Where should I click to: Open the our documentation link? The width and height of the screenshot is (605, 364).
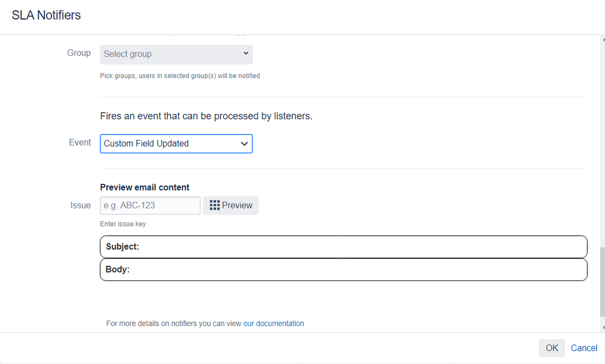pos(274,323)
